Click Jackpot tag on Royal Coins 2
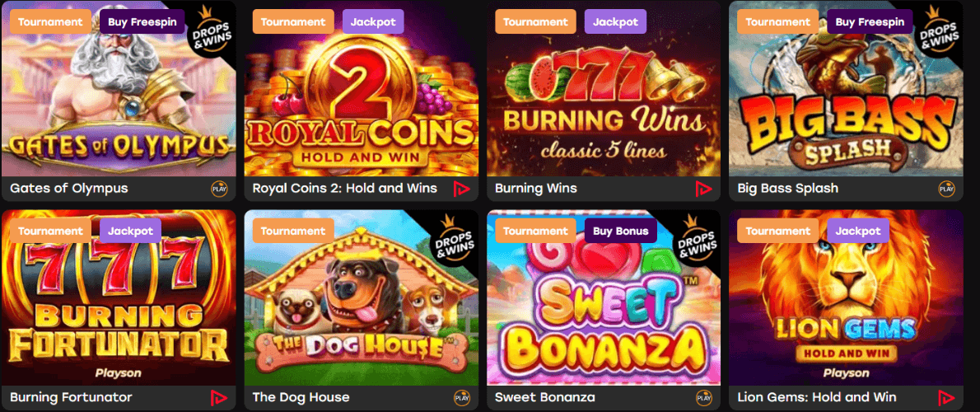 coord(373,22)
